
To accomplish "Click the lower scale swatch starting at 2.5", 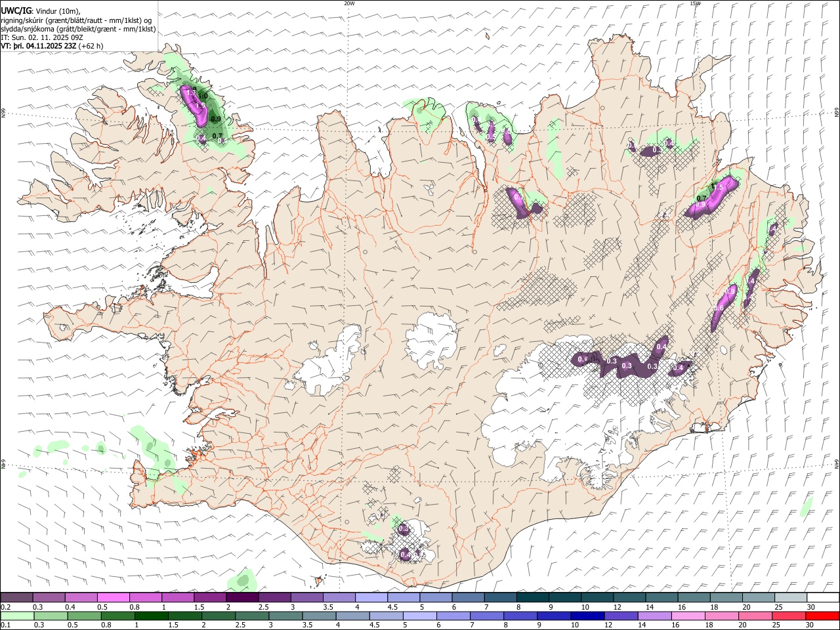I will pyautogui.click(x=253, y=616).
